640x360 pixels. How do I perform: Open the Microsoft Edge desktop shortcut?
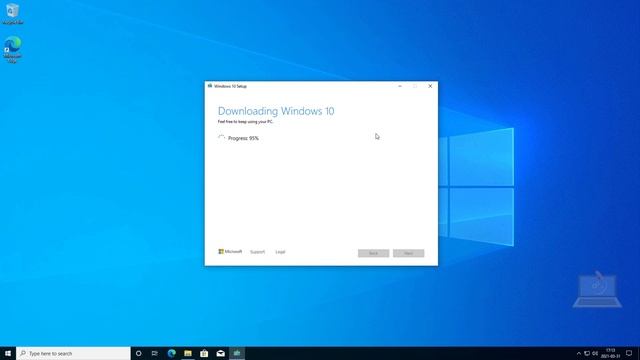pyautogui.click(x=12, y=49)
